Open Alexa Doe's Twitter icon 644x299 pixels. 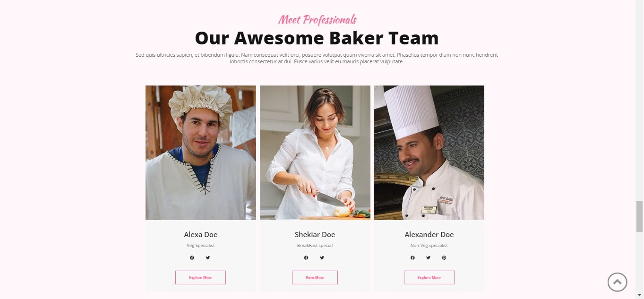coord(207,258)
